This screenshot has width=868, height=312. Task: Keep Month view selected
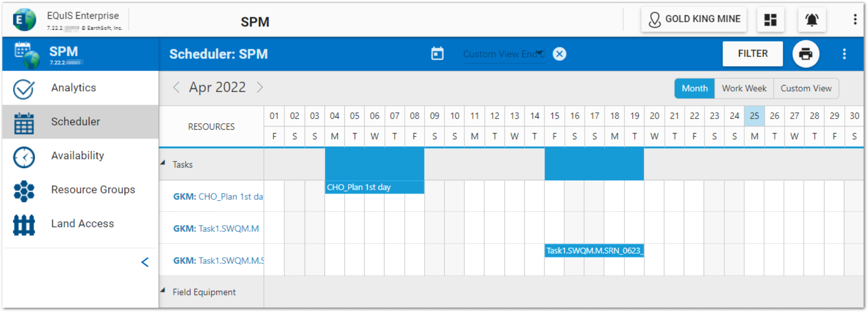pyautogui.click(x=694, y=88)
